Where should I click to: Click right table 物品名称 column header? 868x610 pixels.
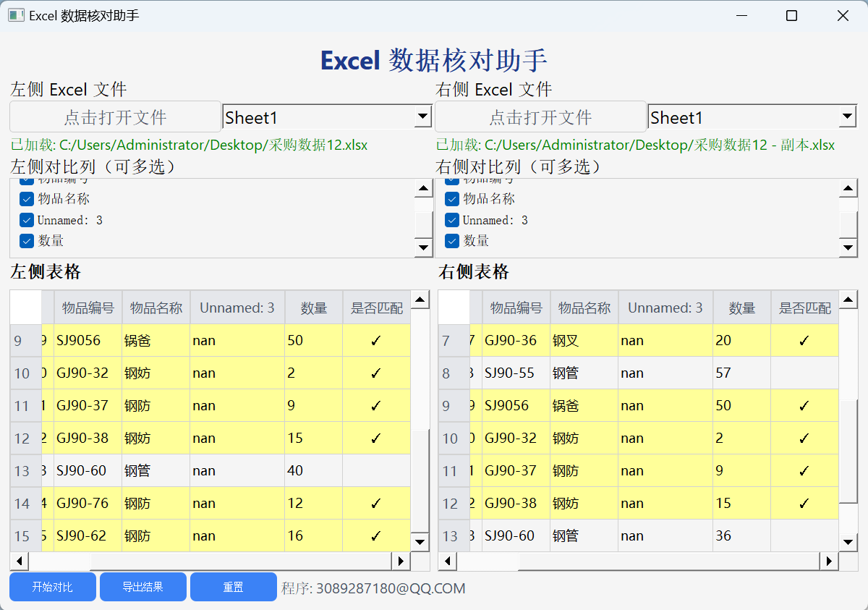[x=584, y=308]
